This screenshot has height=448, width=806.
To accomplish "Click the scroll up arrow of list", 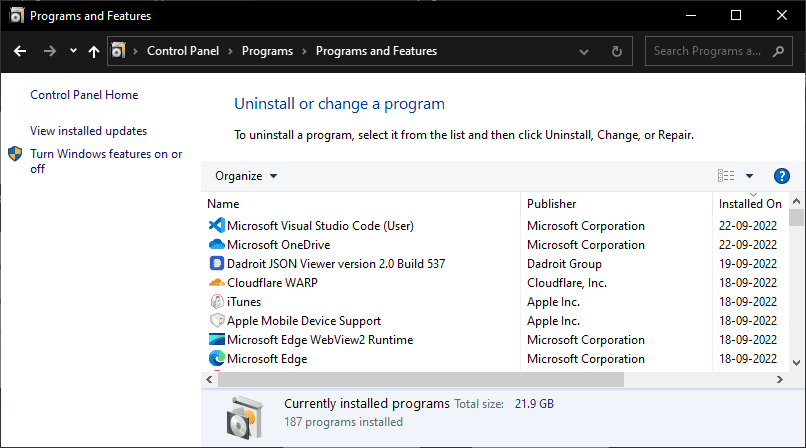I will click(x=796, y=201).
